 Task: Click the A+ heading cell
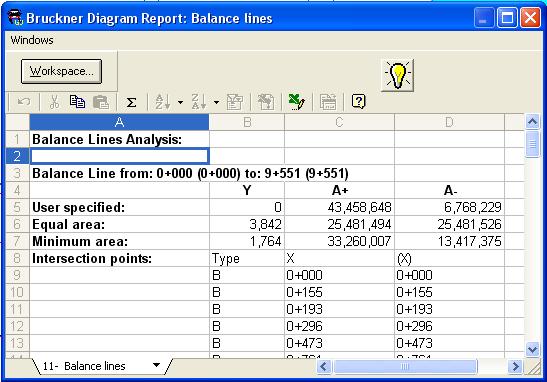point(339,190)
